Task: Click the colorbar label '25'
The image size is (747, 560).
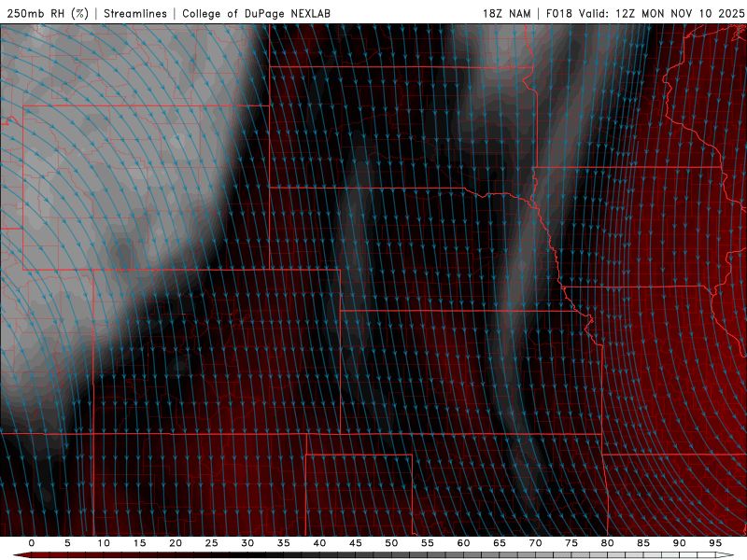Action: [211, 543]
